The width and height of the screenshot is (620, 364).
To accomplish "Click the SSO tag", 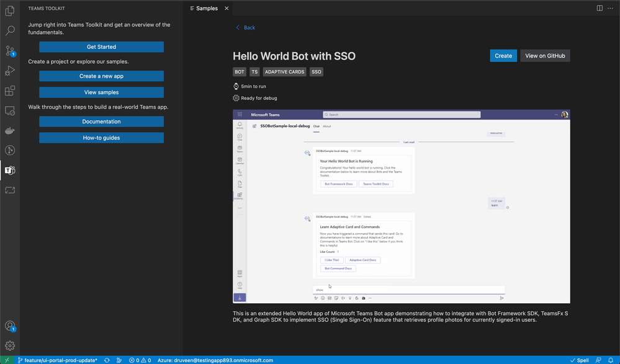I will click(x=316, y=72).
